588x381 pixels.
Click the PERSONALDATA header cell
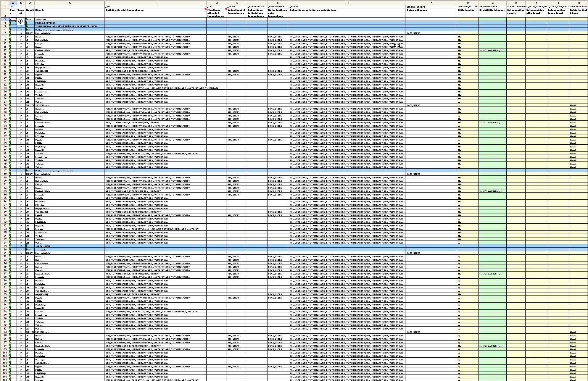[x=493, y=7]
